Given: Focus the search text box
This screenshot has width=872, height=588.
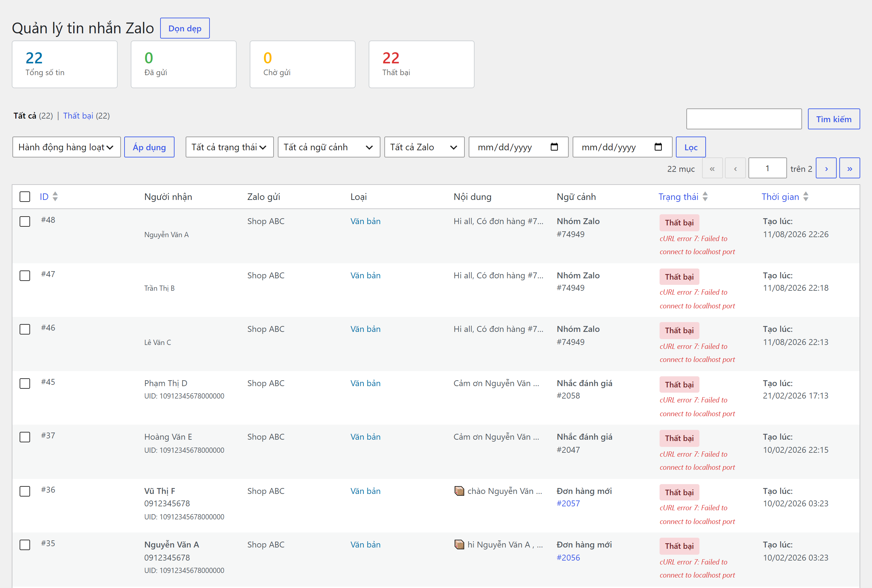Looking at the screenshot, I should click(744, 119).
